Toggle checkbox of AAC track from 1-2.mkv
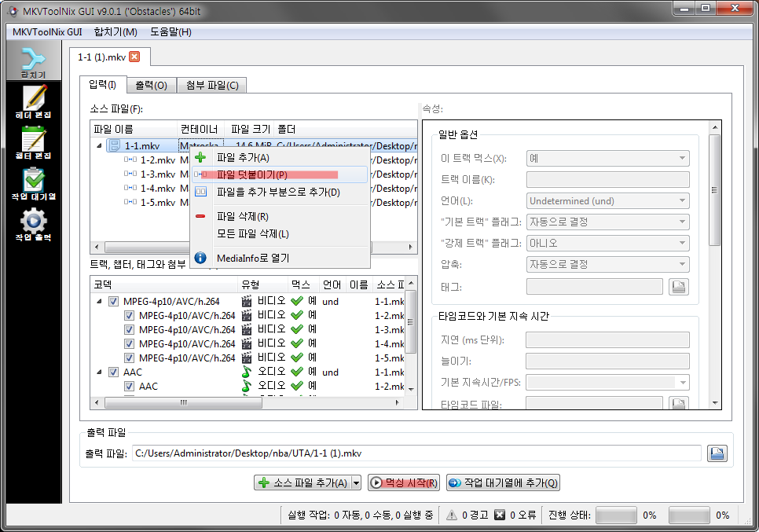Screen dimensions: 759x532 coord(129,386)
